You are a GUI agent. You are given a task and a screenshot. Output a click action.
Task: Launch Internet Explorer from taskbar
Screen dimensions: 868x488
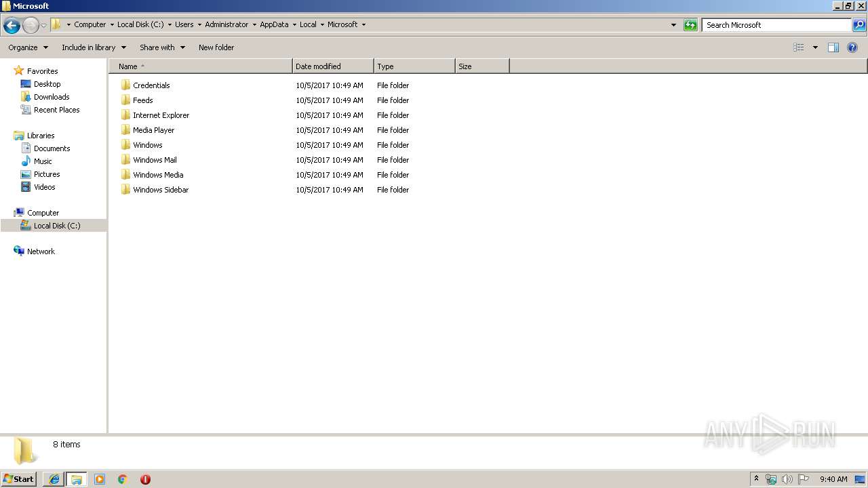(54, 479)
